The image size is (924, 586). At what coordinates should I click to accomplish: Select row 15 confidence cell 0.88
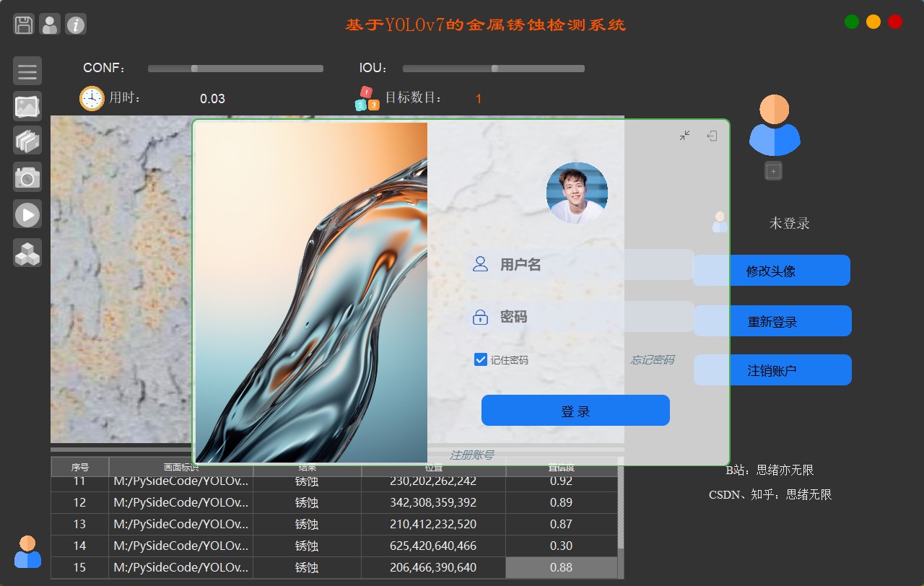(x=561, y=567)
